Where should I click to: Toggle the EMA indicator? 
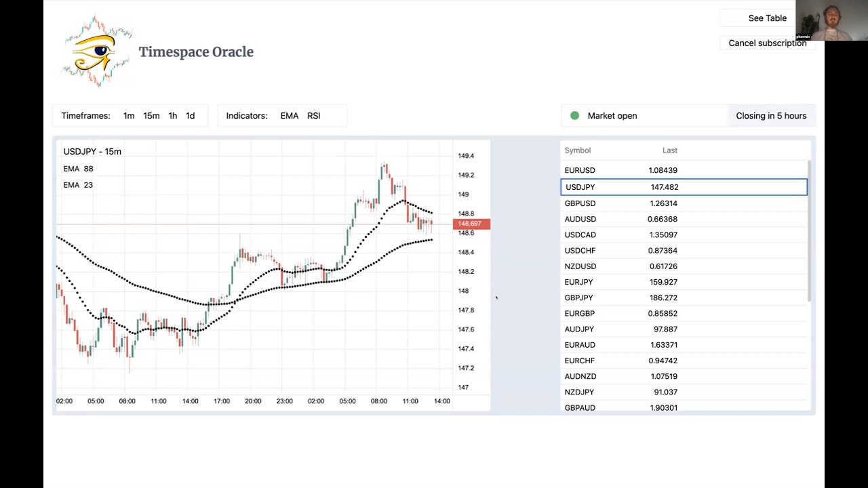(290, 116)
